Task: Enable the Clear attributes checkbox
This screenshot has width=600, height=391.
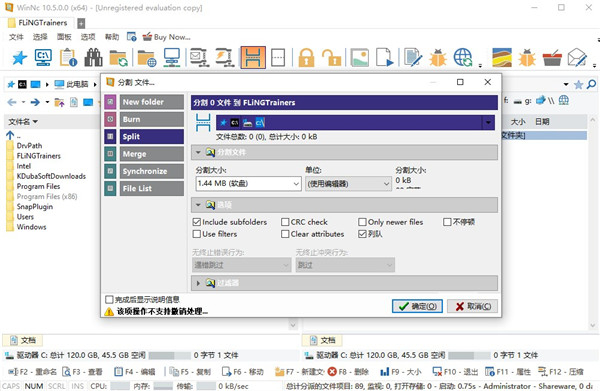Action: (285, 234)
